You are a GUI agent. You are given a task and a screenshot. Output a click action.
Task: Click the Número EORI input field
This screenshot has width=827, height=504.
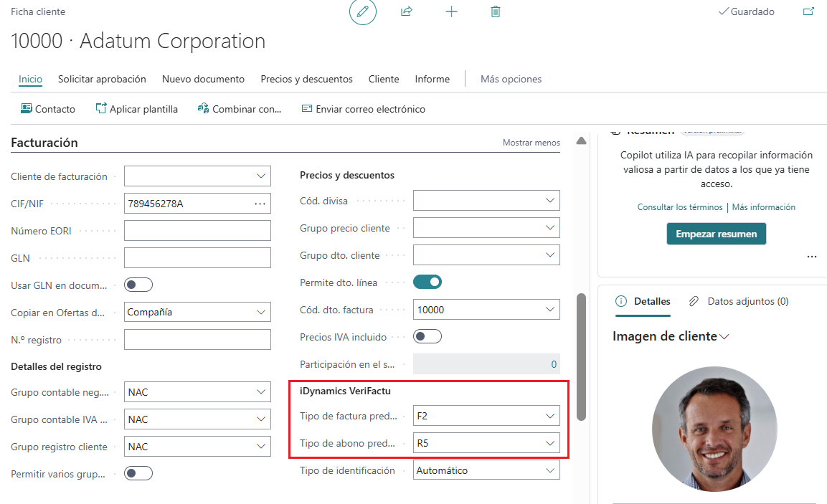click(197, 231)
